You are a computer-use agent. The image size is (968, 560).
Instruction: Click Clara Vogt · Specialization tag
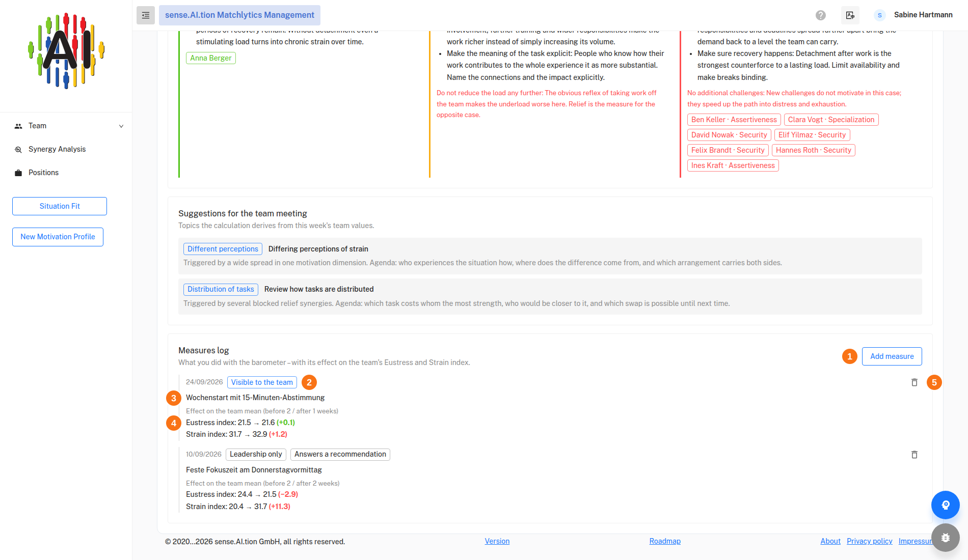(831, 120)
